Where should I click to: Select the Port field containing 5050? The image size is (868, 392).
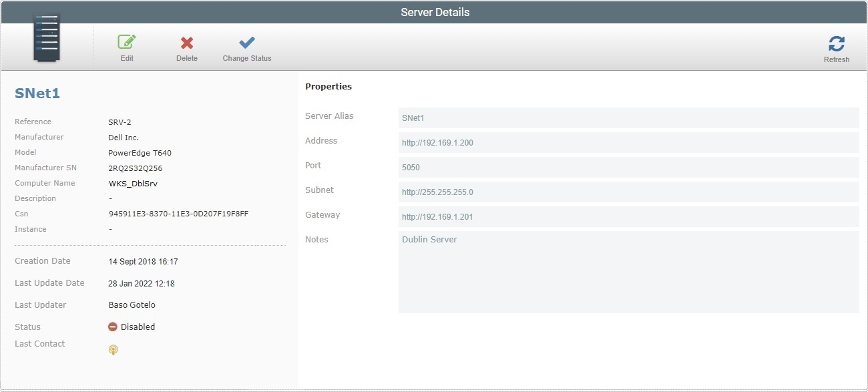628,167
